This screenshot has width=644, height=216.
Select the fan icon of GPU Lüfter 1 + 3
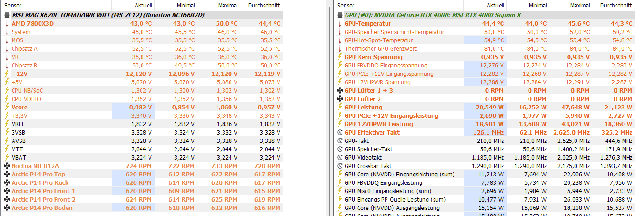click(x=339, y=90)
